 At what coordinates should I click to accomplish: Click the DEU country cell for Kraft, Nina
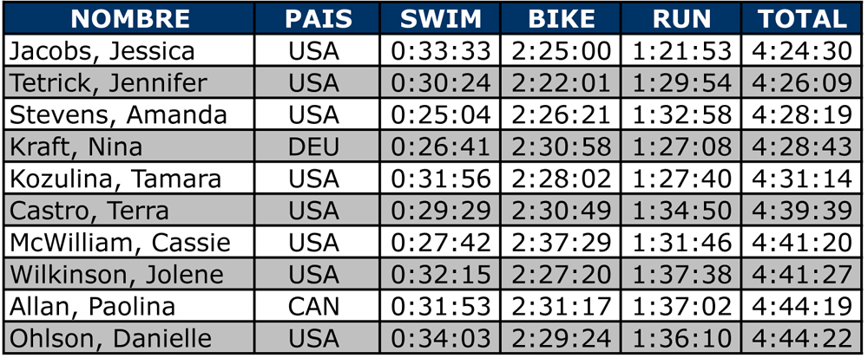(318, 146)
